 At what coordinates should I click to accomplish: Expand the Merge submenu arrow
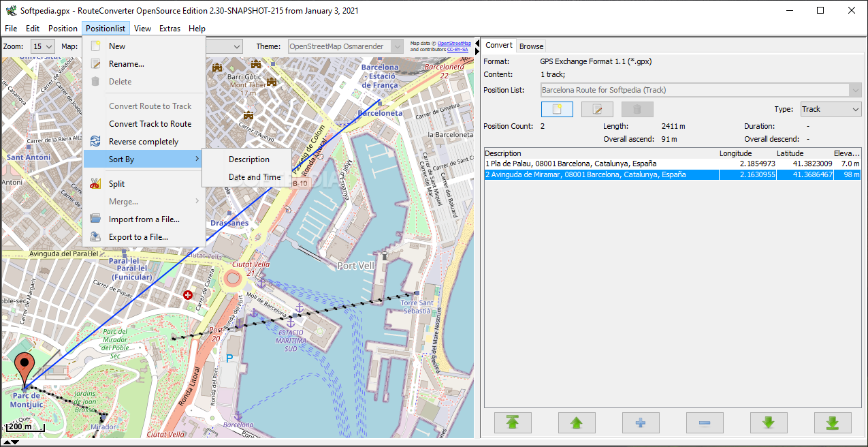pyautogui.click(x=198, y=202)
